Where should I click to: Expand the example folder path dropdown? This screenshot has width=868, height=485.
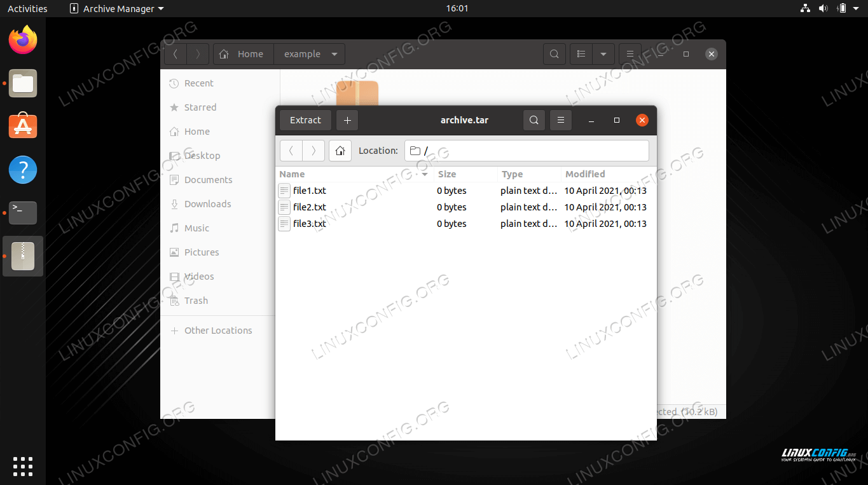click(x=334, y=54)
